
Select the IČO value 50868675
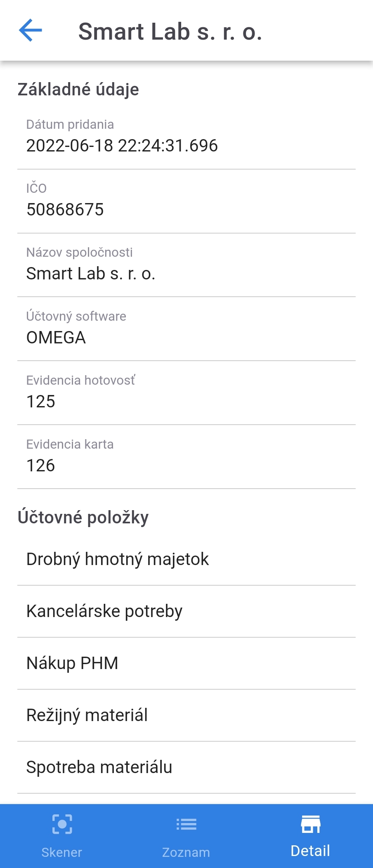click(x=65, y=210)
